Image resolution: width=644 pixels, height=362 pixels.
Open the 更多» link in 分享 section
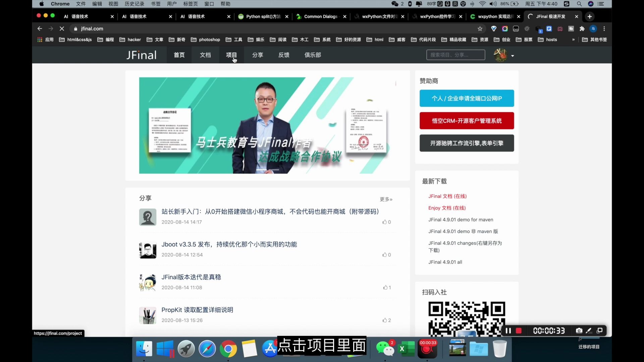[386, 199]
